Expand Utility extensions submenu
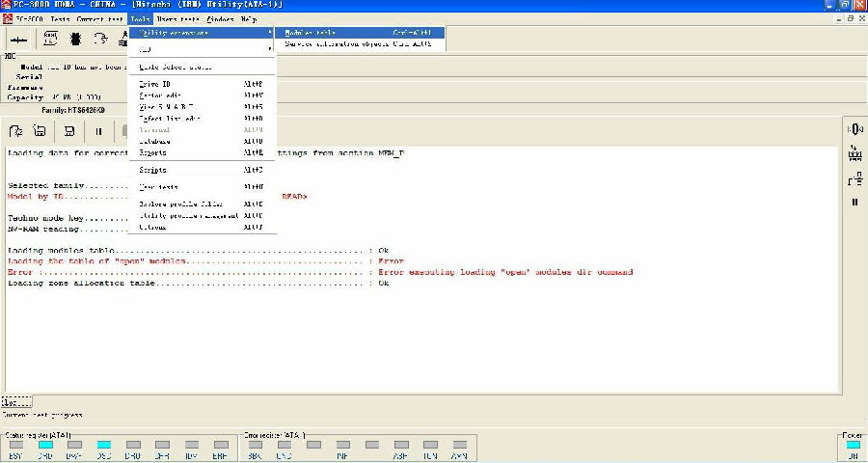868x463 pixels. click(202, 33)
